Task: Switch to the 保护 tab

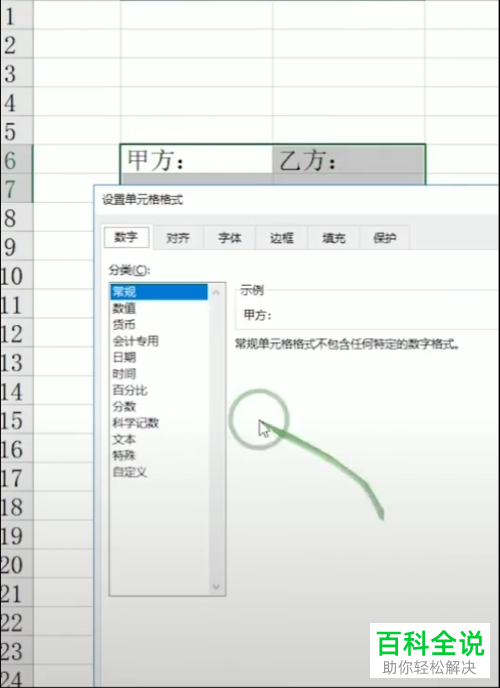Action: 385,238
